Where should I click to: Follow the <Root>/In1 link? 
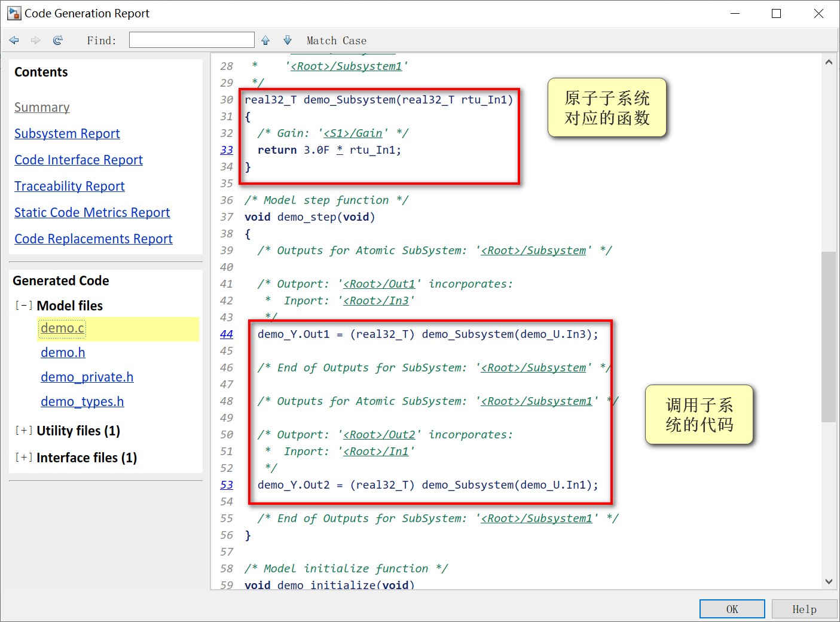[376, 452]
